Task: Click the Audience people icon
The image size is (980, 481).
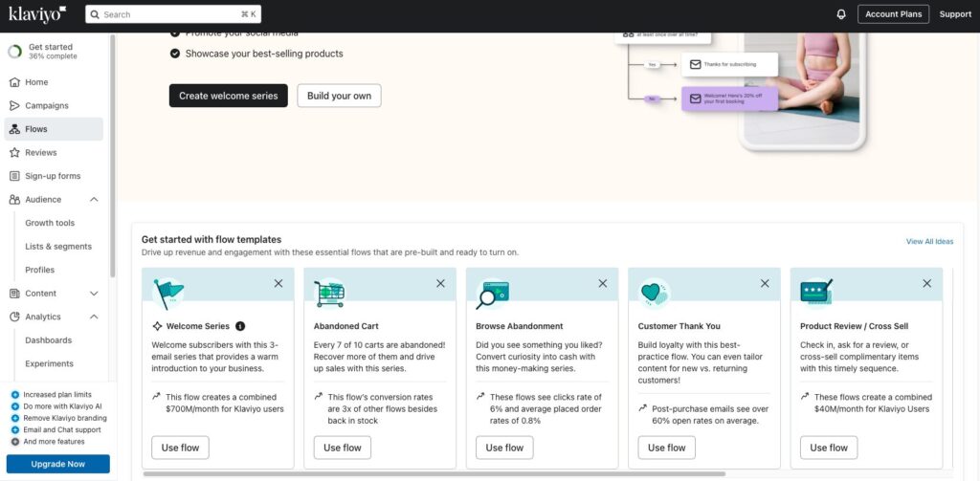Action: pyautogui.click(x=14, y=199)
